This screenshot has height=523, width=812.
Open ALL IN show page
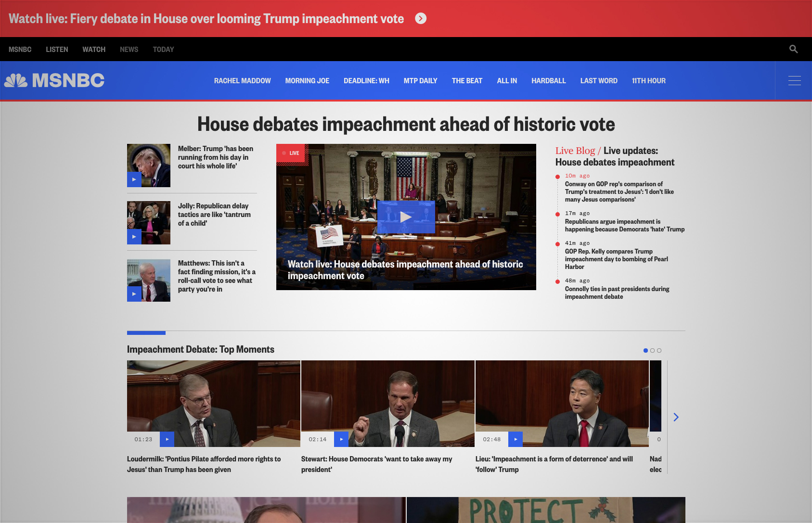coord(507,81)
